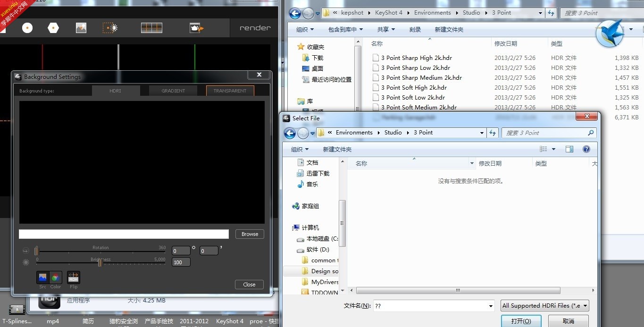Image resolution: width=644 pixels, height=327 pixels.
Task: Select the sun light pin icon
Action: (x=110, y=28)
